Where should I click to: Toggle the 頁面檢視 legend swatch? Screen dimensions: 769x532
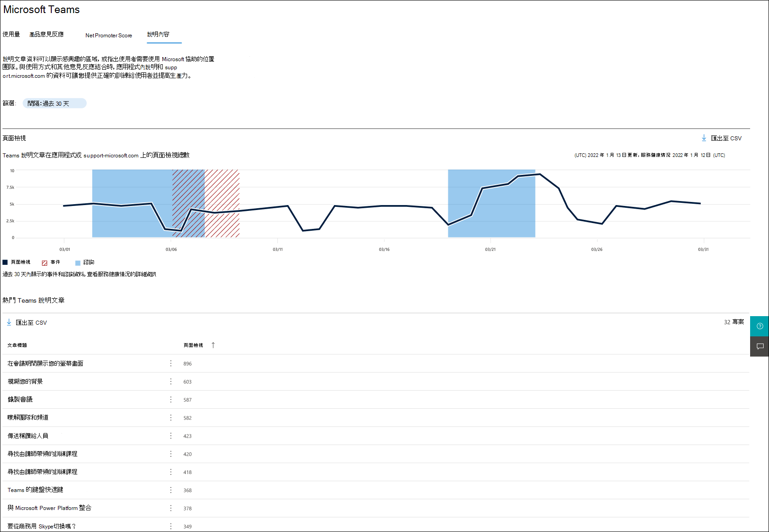(x=5, y=262)
